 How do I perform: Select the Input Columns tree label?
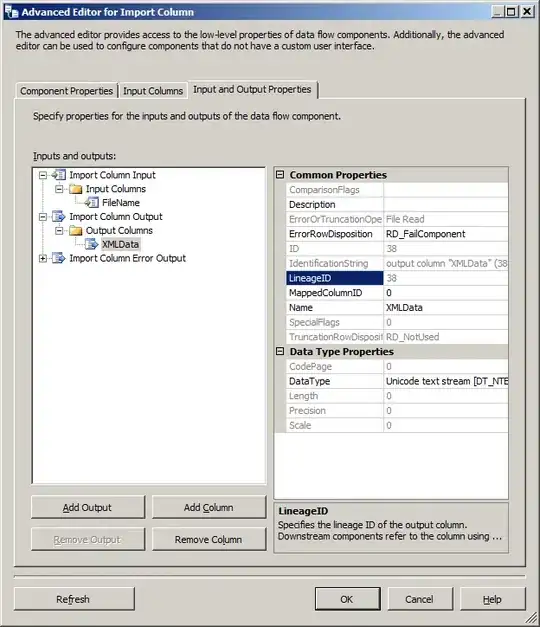(116, 189)
